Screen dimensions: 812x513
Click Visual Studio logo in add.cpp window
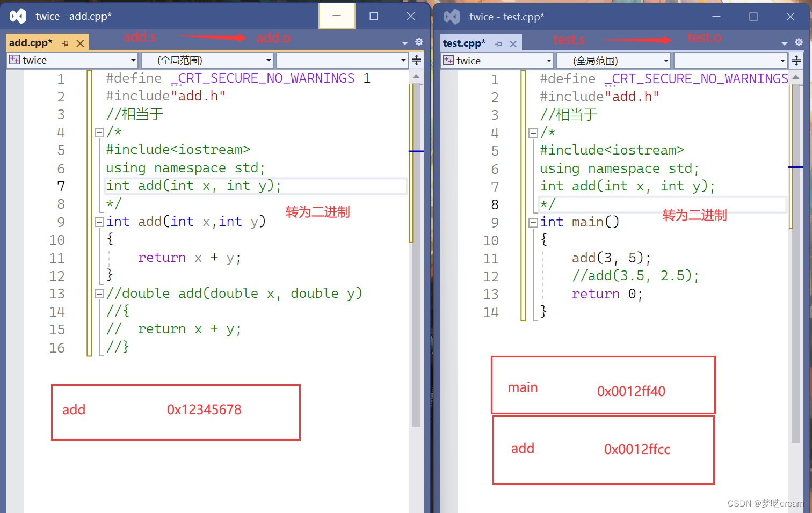tap(18, 16)
